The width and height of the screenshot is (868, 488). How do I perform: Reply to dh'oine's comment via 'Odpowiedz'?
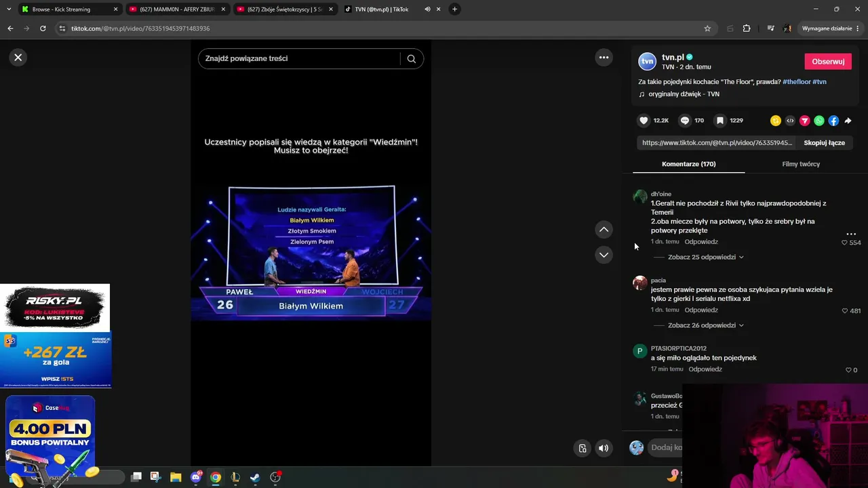701,242
